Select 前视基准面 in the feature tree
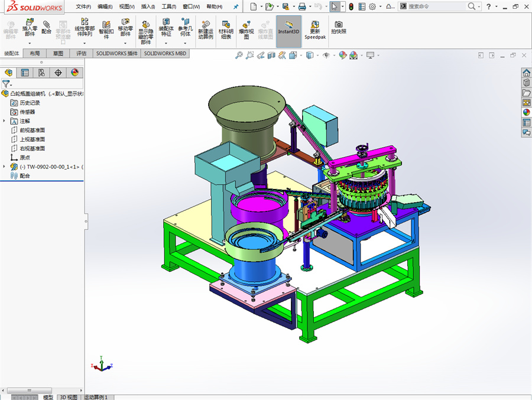This screenshot has width=532, height=400. 32,130
